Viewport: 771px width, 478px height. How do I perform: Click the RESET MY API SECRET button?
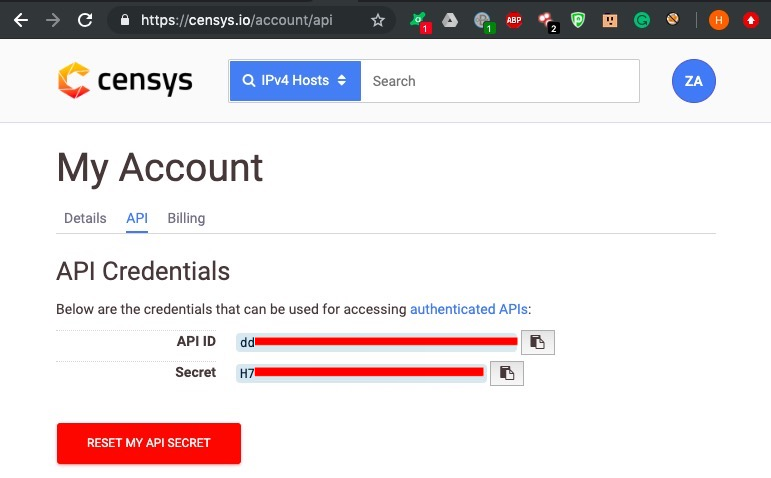[149, 443]
